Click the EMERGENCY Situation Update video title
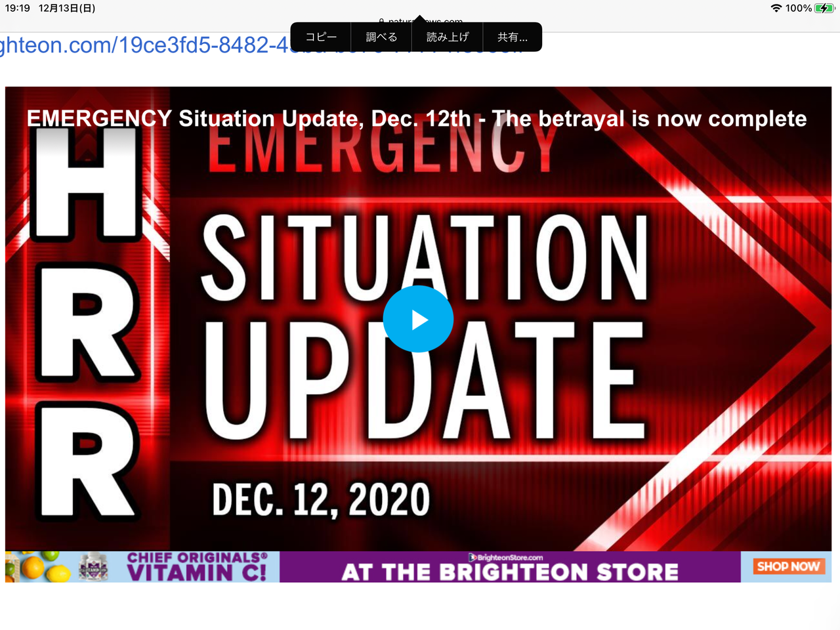The image size is (840, 630). tap(417, 119)
